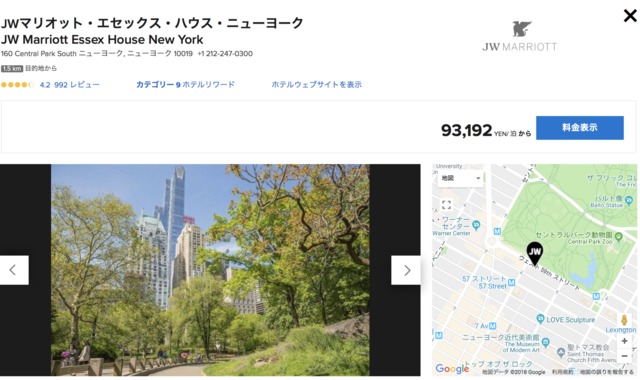Click the JW Marriott logo
This screenshot has height=380, width=640.
point(520,36)
